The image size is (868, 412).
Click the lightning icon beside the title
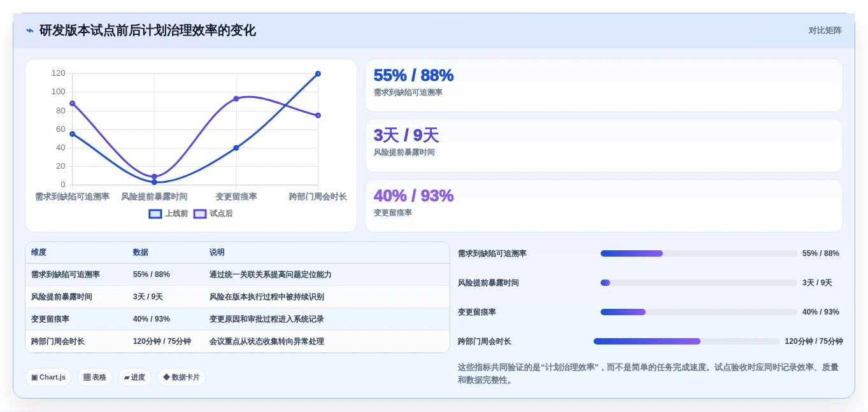tap(30, 31)
